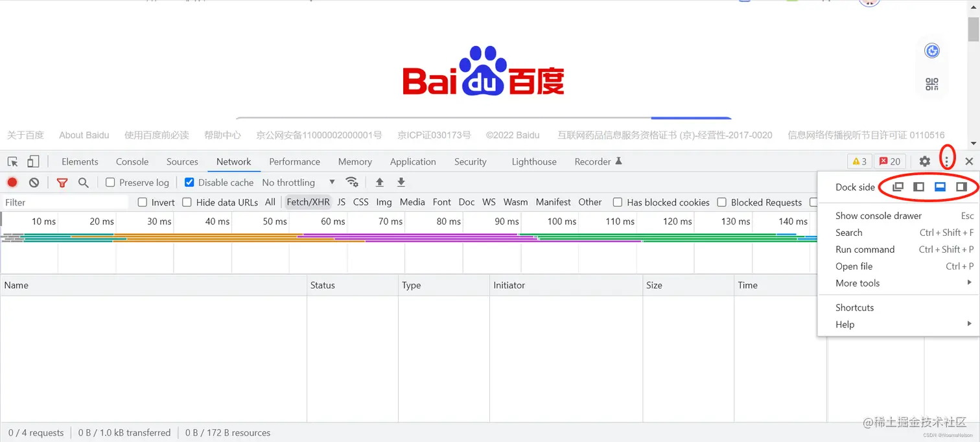Open the network request filter funnel

[62, 182]
